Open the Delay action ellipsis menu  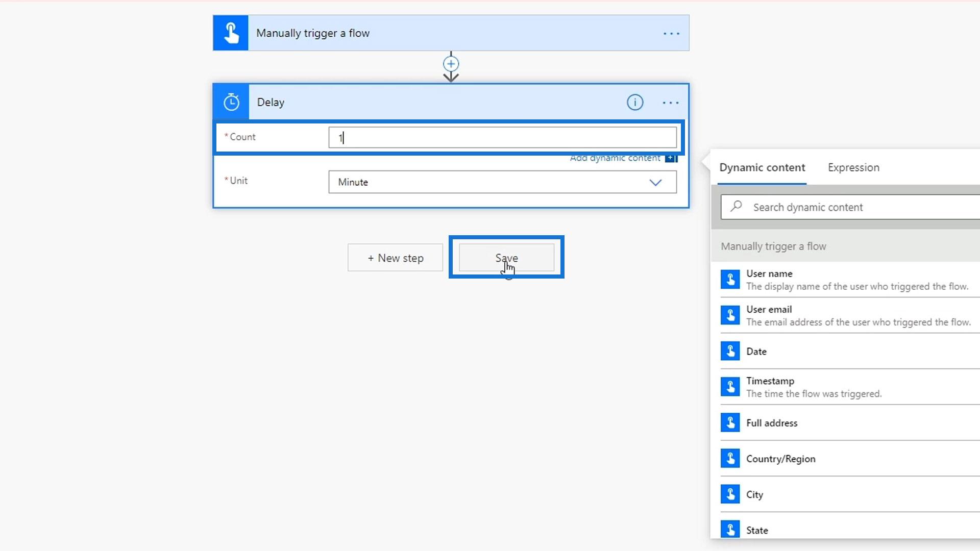[670, 103]
